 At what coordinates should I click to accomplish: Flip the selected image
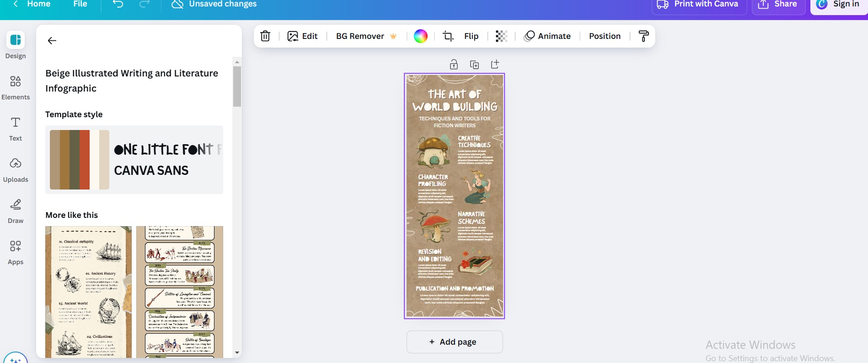point(472,36)
